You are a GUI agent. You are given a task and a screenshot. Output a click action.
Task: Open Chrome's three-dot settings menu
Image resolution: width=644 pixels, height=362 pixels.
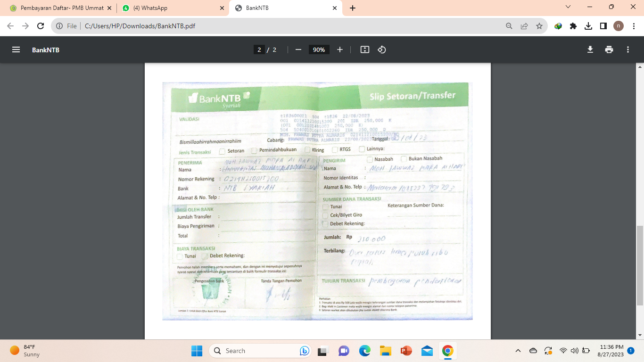pyautogui.click(x=633, y=26)
